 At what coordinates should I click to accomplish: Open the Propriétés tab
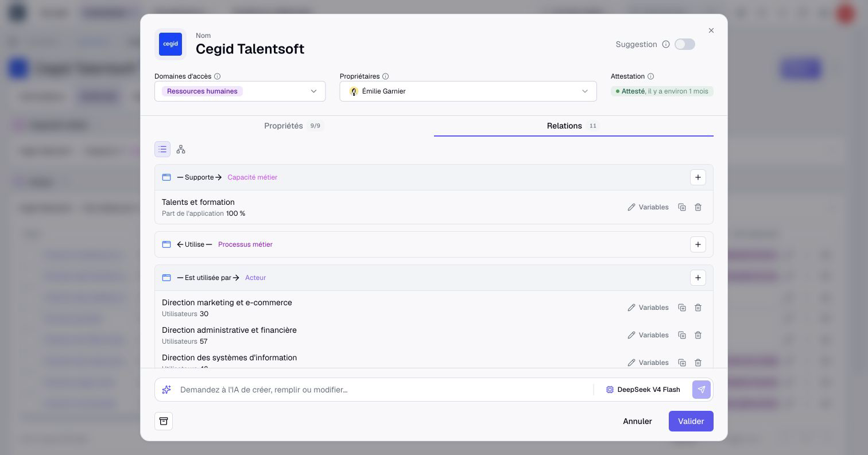point(294,126)
